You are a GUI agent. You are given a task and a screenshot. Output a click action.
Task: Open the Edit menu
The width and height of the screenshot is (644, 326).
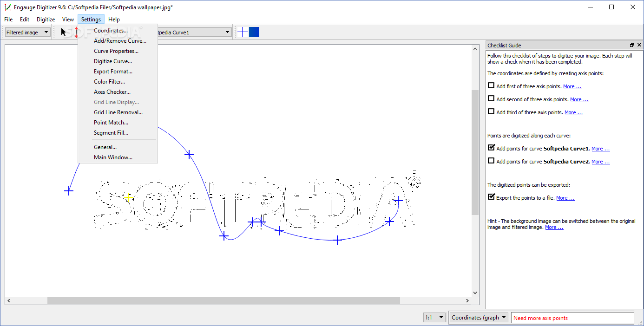pos(25,20)
